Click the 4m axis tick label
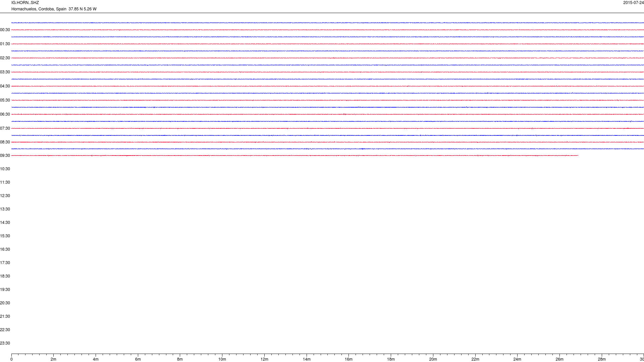 click(96, 359)
